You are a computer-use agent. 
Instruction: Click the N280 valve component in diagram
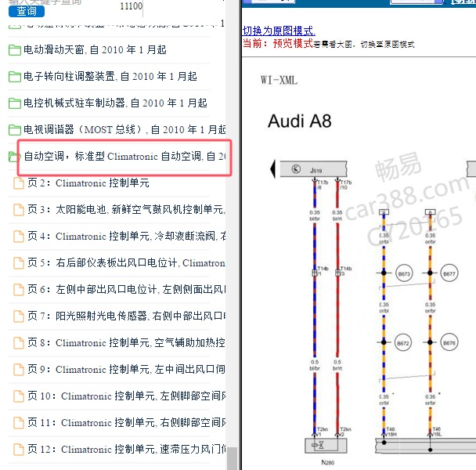point(326,446)
